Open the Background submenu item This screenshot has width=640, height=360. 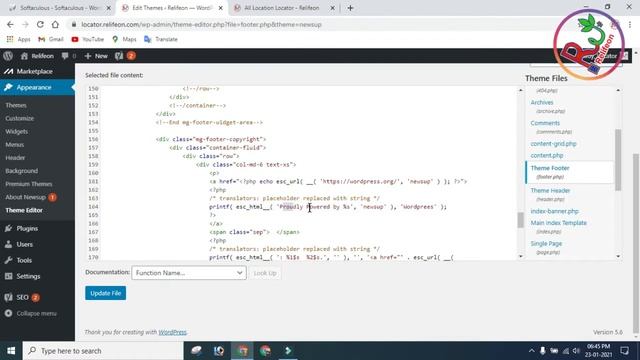click(x=22, y=171)
